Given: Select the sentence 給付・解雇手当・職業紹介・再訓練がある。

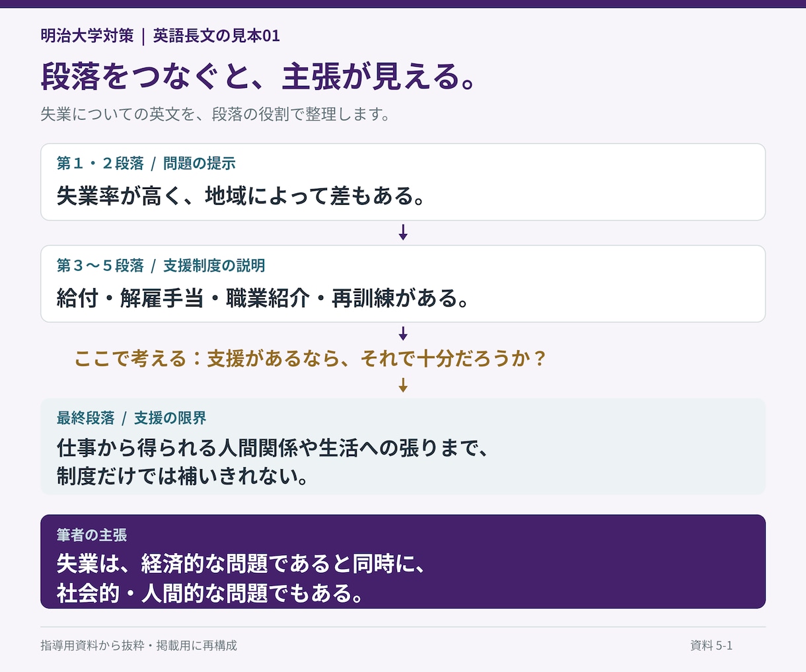Looking at the screenshot, I should pos(264,298).
